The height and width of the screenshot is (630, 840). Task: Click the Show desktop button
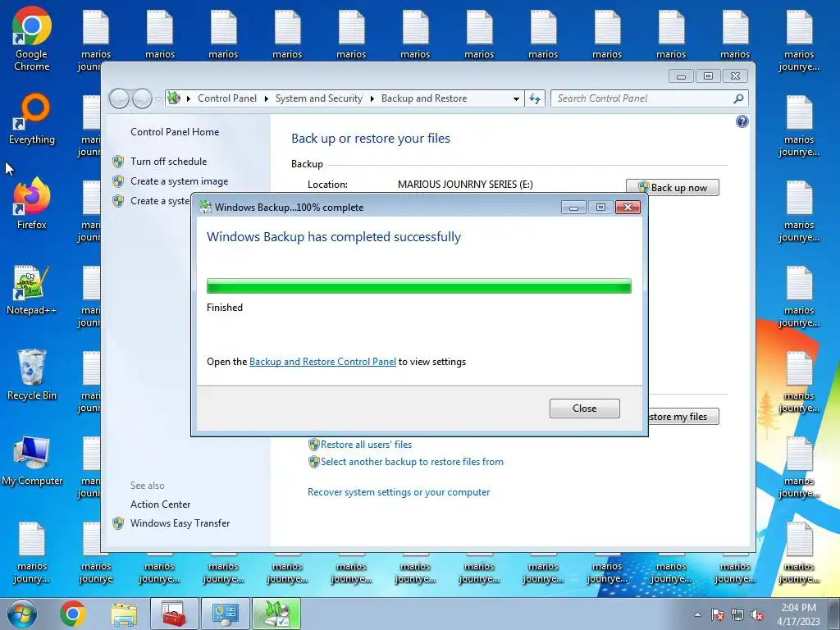[834, 614]
